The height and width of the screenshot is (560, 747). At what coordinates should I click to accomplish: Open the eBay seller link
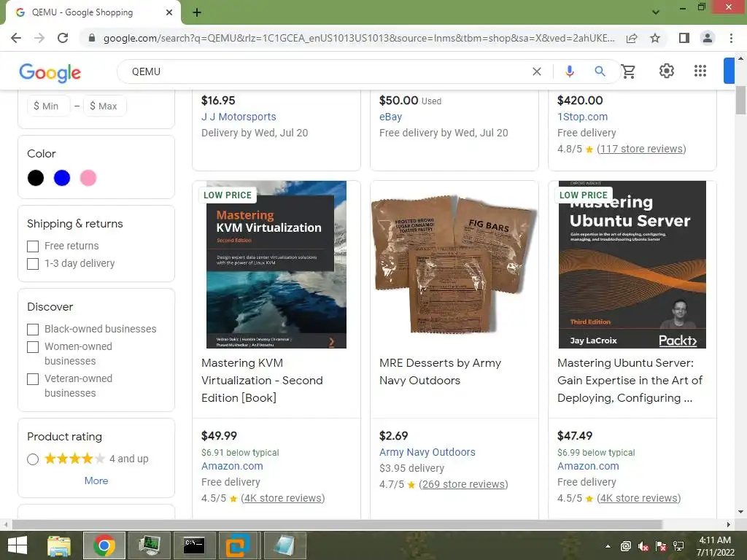tap(391, 117)
